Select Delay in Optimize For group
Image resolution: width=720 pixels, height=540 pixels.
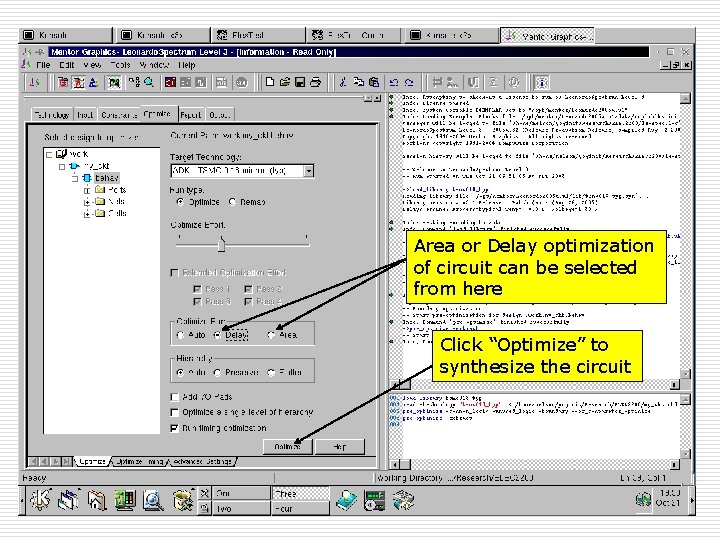tap(218, 335)
